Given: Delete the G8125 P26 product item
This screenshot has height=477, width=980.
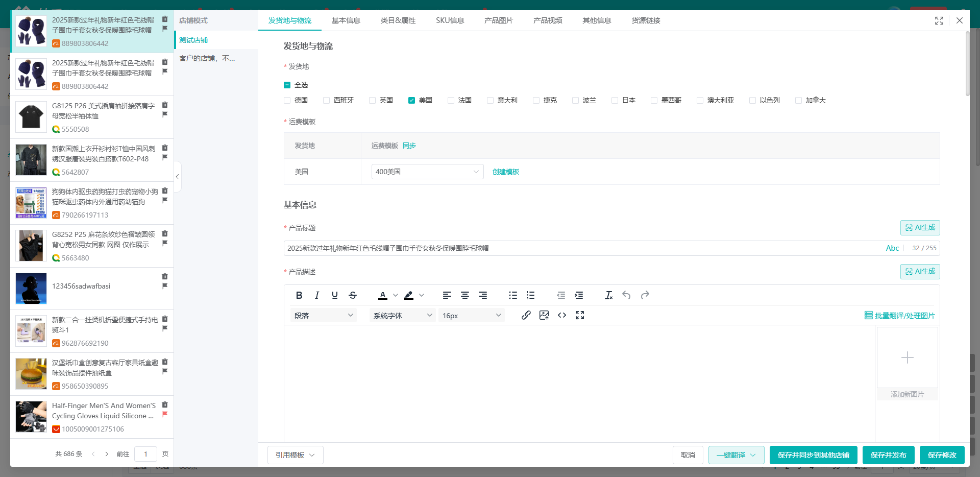Looking at the screenshot, I should (165, 105).
